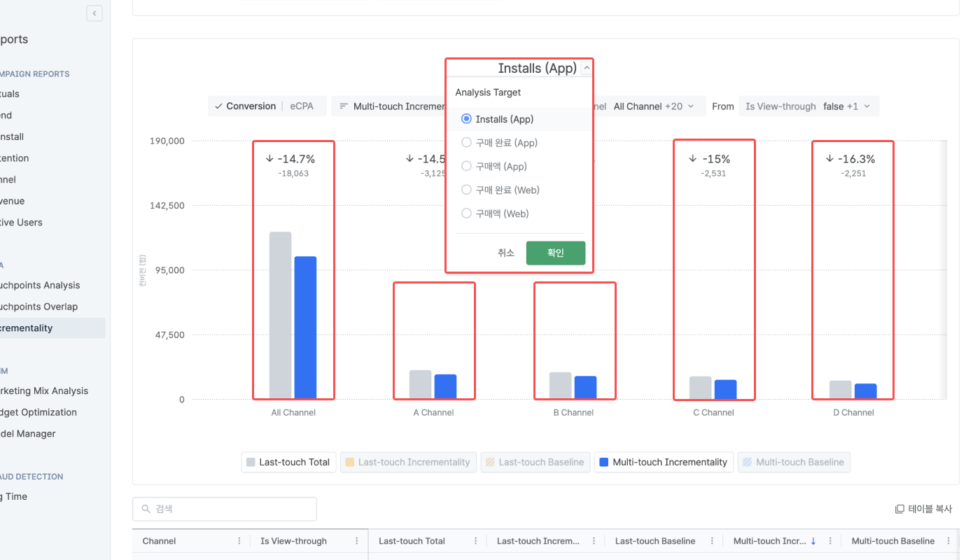This screenshot has width=980, height=560.
Task: Click the Multi-touch Incr... column kebab icon
Action: (830, 541)
